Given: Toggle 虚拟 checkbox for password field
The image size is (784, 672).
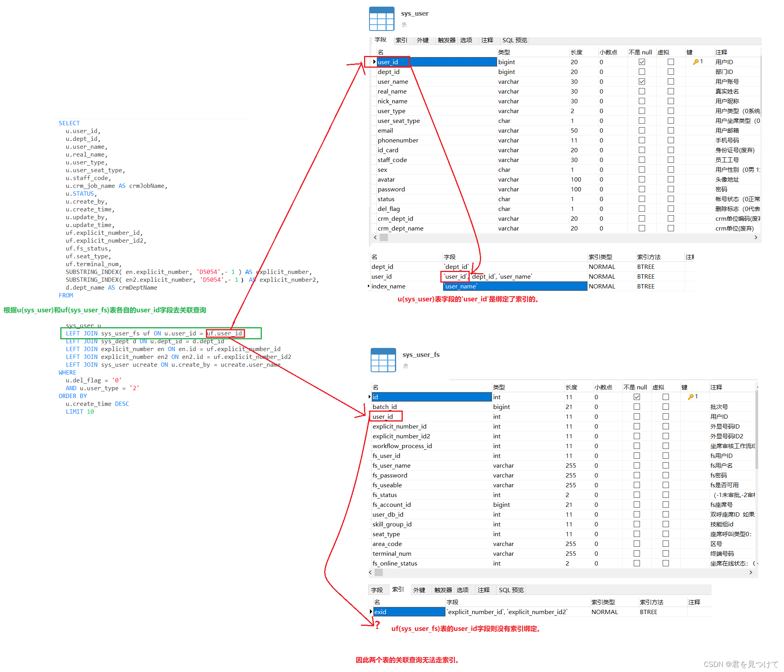Looking at the screenshot, I should [x=670, y=189].
